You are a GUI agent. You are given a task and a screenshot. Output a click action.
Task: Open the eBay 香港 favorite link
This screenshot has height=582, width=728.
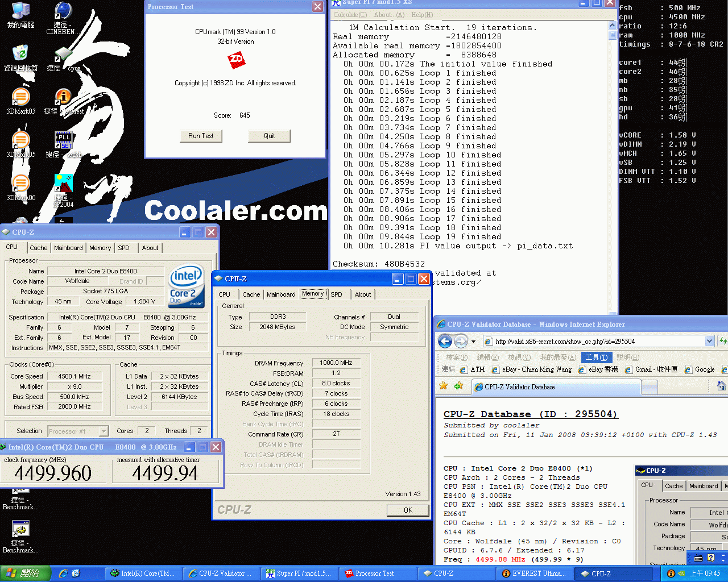click(x=598, y=369)
